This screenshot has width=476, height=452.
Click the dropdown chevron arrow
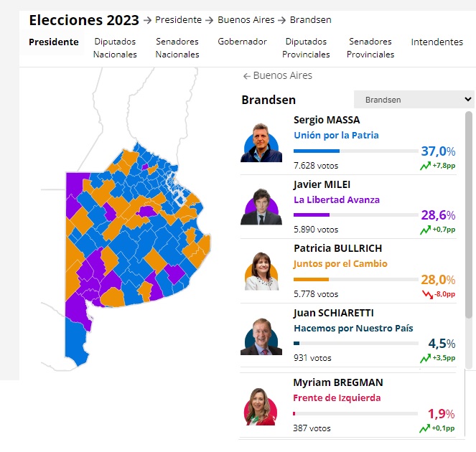(x=468, y=99)
